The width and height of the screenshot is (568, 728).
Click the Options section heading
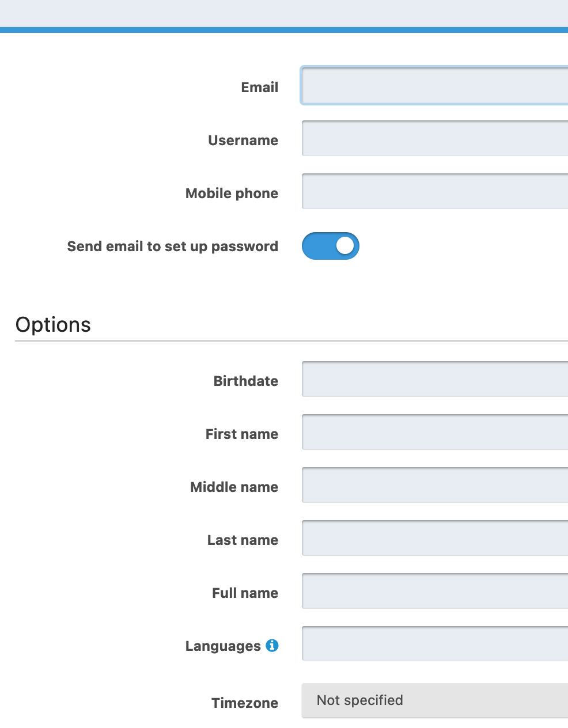tap(53, 324)
